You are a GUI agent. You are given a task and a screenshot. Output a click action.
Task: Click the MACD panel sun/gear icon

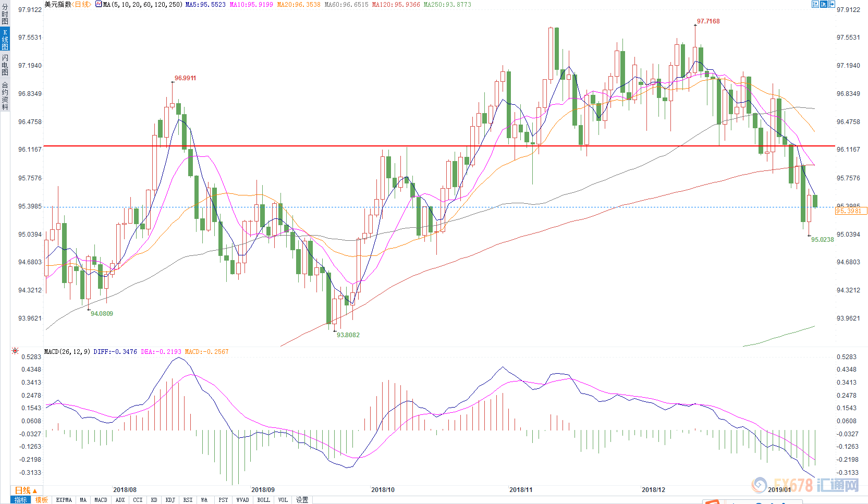coord(15,351)
